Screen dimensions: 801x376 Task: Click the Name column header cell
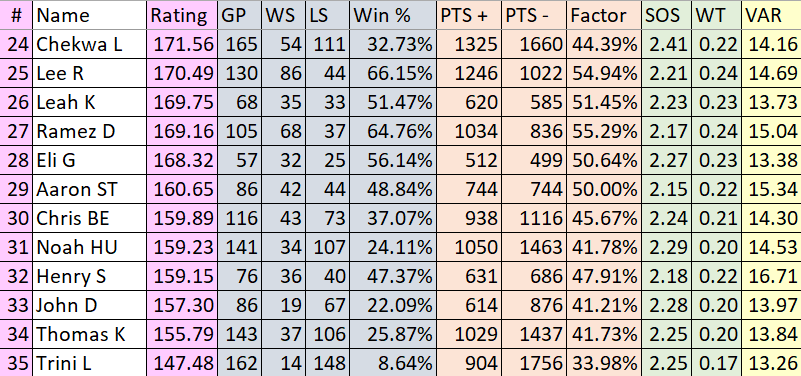90,15
